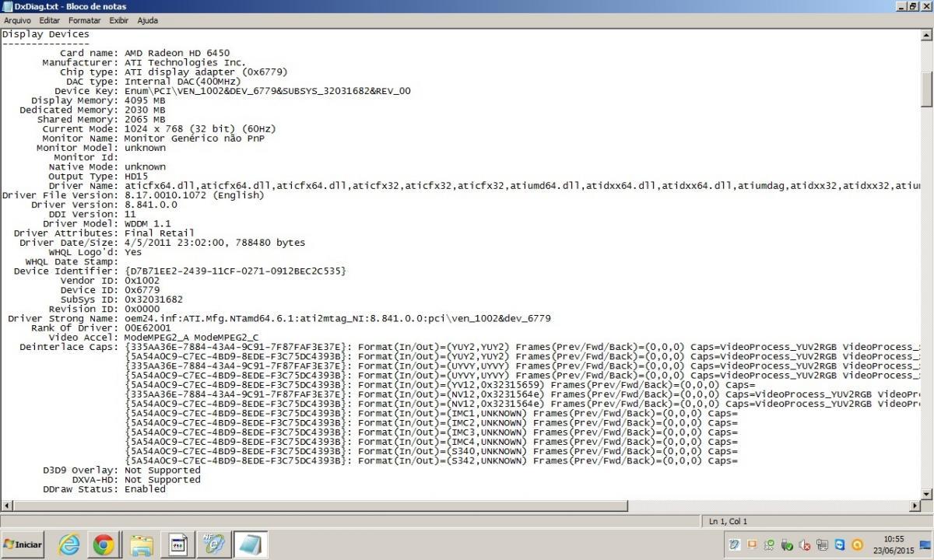Open the Formatar menu
Image resolution: width=934 pixels, height=560 pixels.
point(84,20)
